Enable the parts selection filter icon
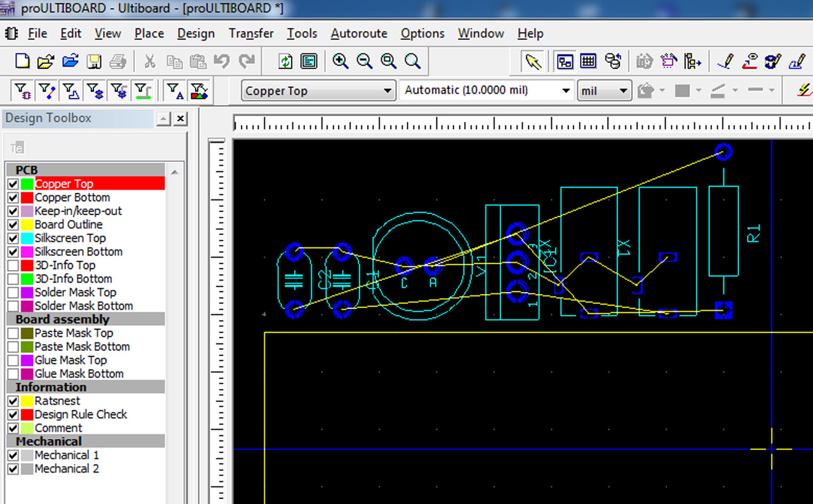This screenshot has height=504, width=813. coord(23,91)
